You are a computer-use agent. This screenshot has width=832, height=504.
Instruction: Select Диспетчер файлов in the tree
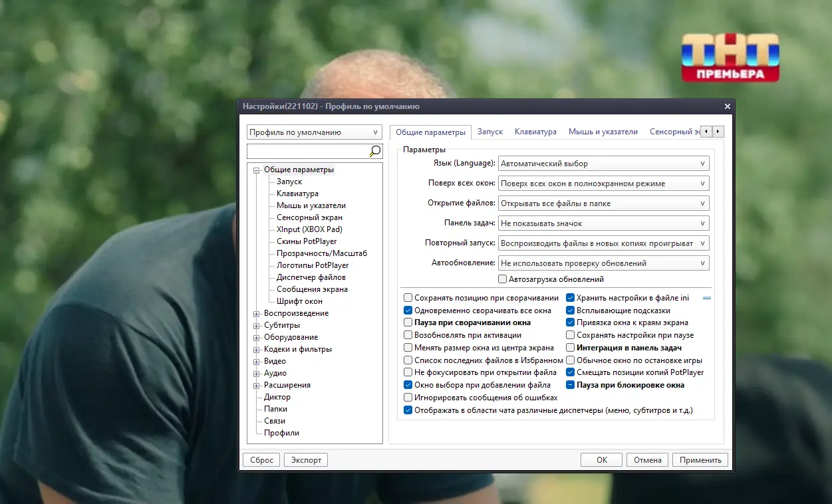pyautogui.click(x=311, y=277)
